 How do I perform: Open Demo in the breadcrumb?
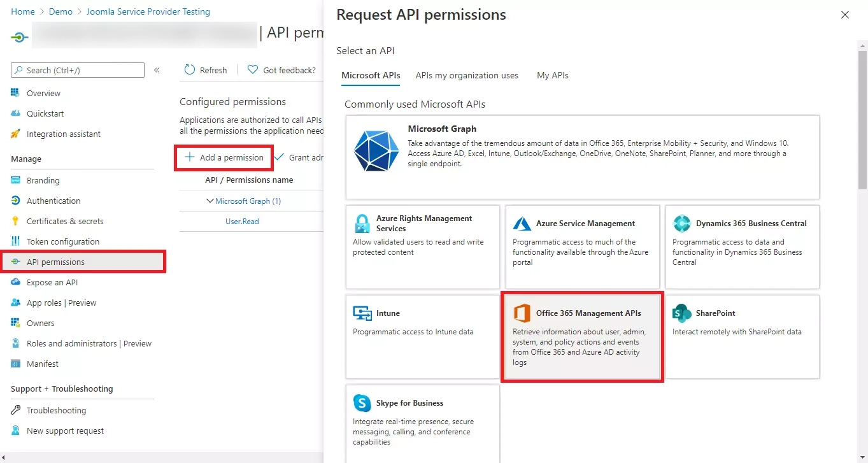60,11
